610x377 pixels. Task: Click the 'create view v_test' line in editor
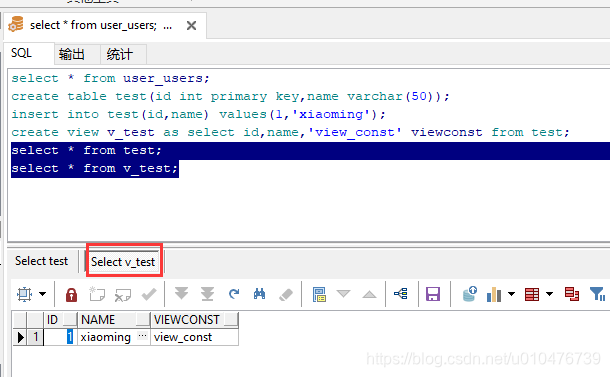(290, 132)
